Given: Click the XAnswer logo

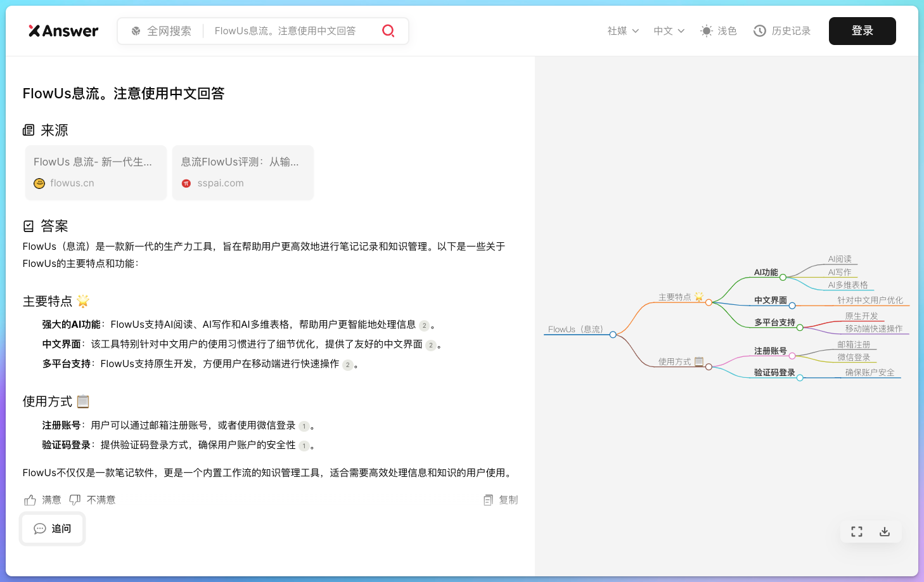Looking at the screenshot, I should [63, 30].
